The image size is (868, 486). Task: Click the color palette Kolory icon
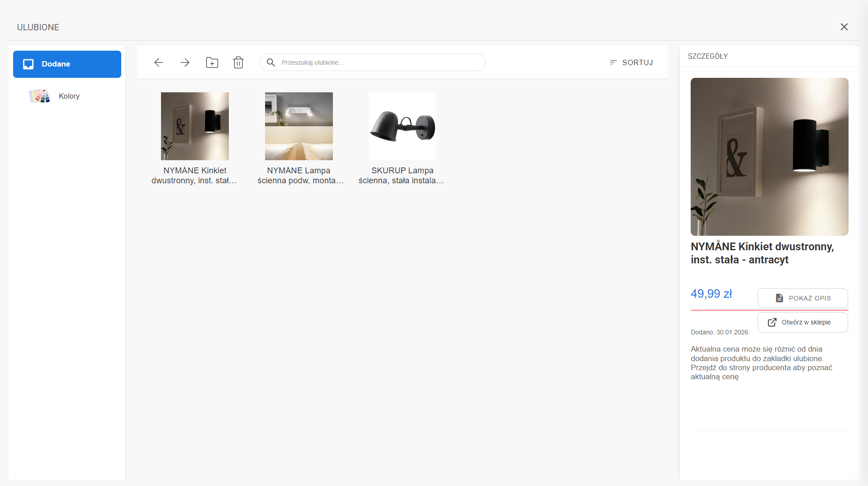pos(39,96)
